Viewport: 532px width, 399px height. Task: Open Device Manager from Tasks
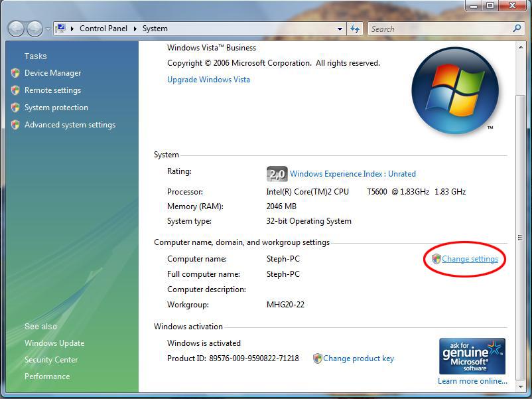(52, 73)
